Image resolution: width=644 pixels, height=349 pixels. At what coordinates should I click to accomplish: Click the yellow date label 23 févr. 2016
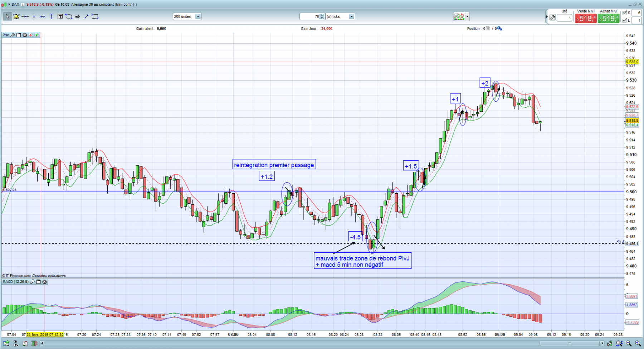[x=45, y=335]
